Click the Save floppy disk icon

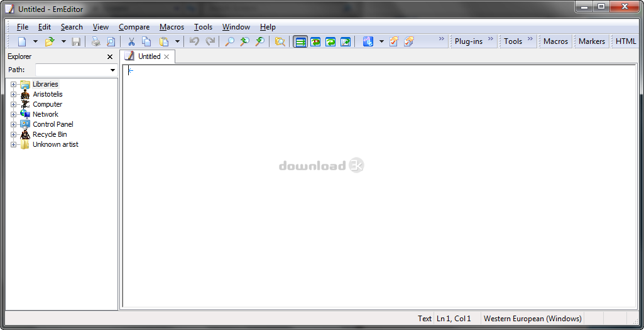(76, 41)
